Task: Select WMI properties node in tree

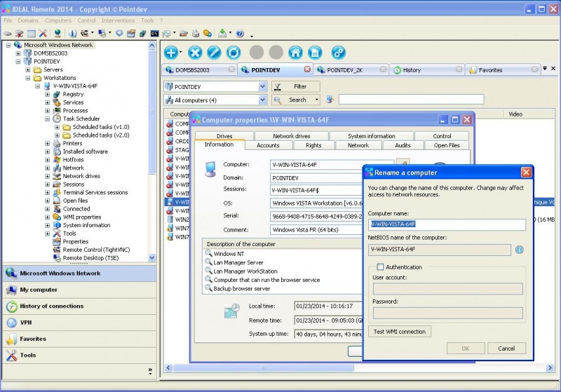Action: [x=82, y=217]
